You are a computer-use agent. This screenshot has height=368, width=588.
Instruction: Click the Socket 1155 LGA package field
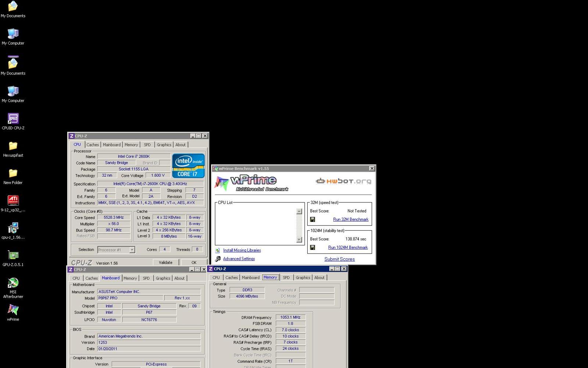[134, 169]
